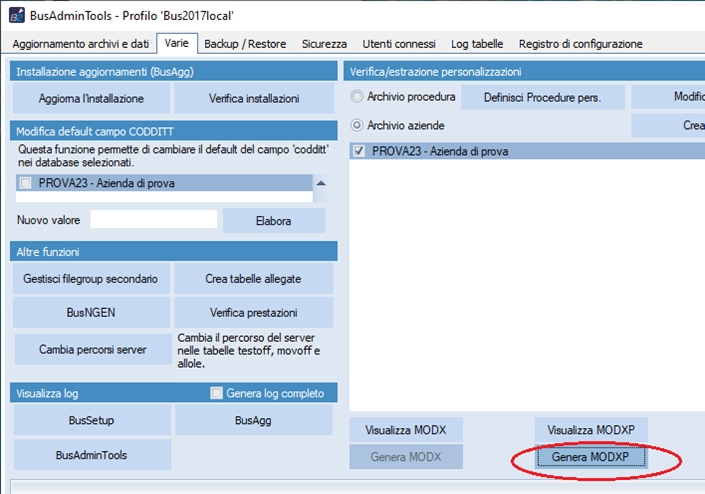
Task: Click 'Cambia il percorso del server' description text
Action: click(249, 351)
